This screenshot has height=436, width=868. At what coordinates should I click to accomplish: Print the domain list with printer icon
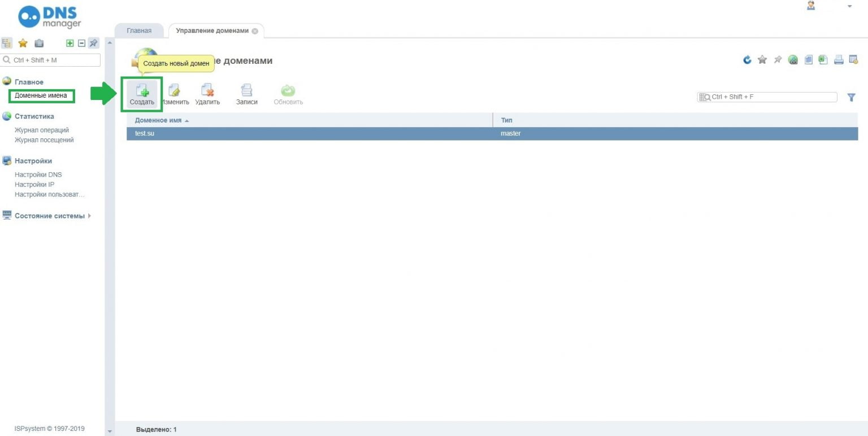tap(839, 59)
